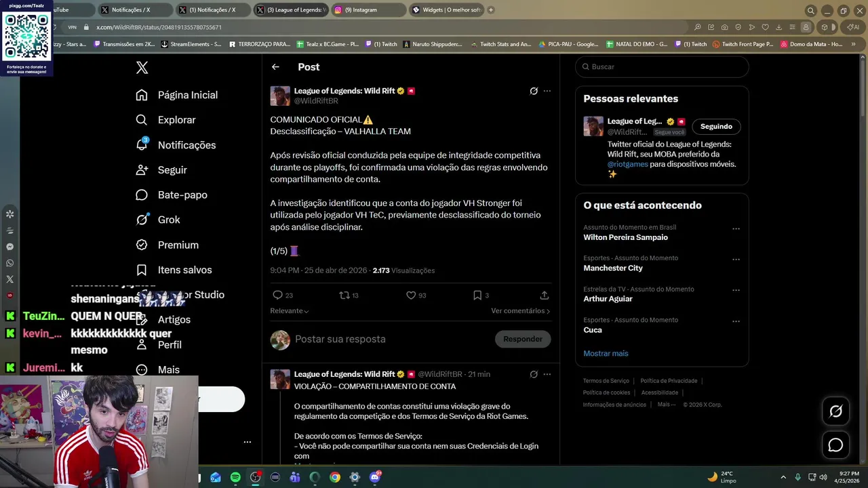
Task: Click the Grok icon on the second post
Action: (534, 374)
